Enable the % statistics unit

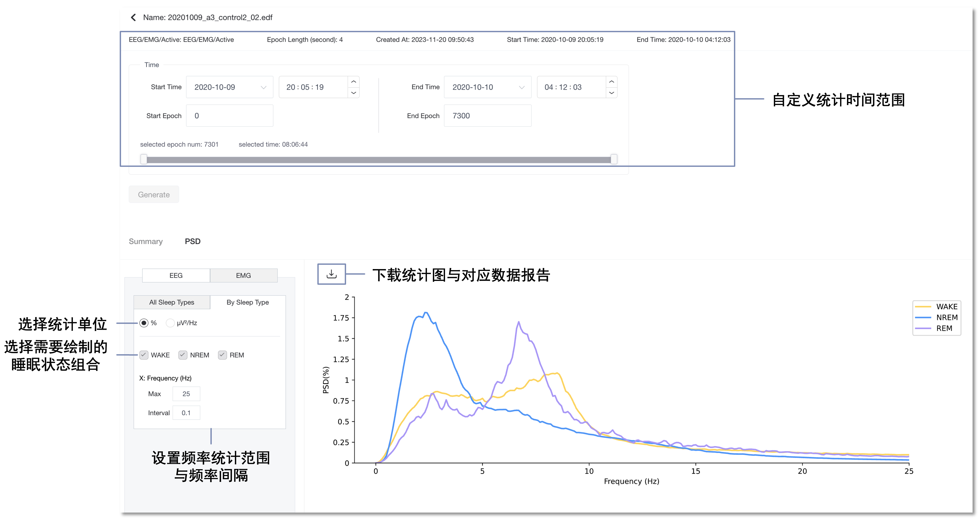144,323
